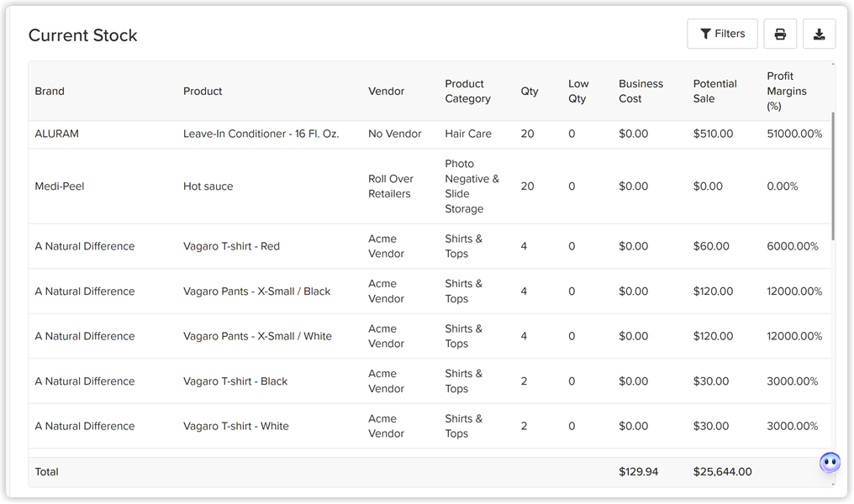Sort by Product column header
This screenshot has width=854, height=504.
203,91
